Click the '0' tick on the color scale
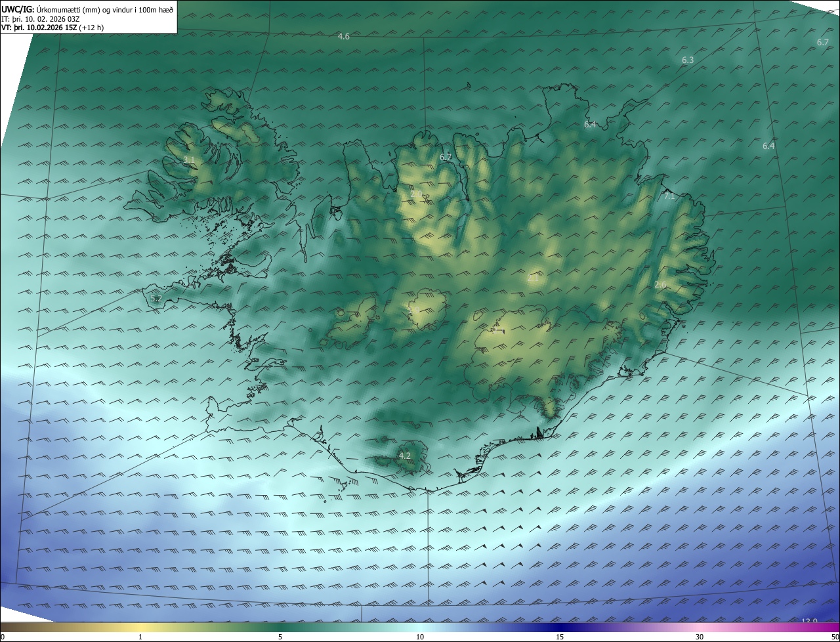The image size is (840, 642). (x=2, y=637)
